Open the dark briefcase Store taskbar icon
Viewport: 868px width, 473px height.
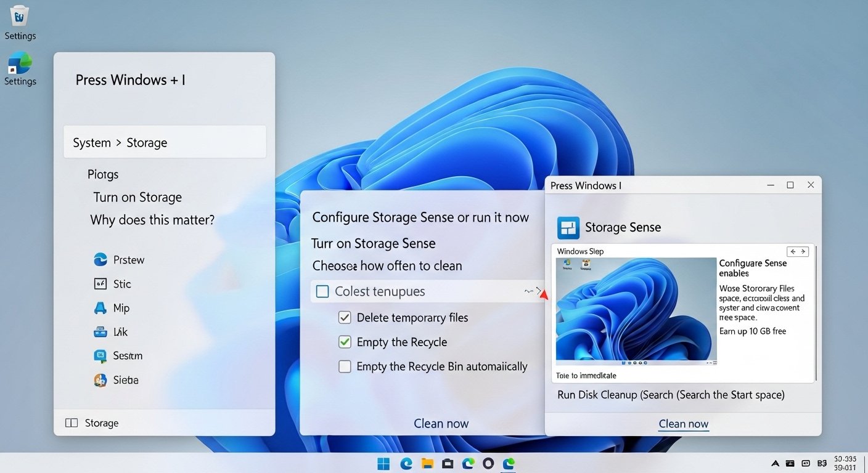pos(448,463)
